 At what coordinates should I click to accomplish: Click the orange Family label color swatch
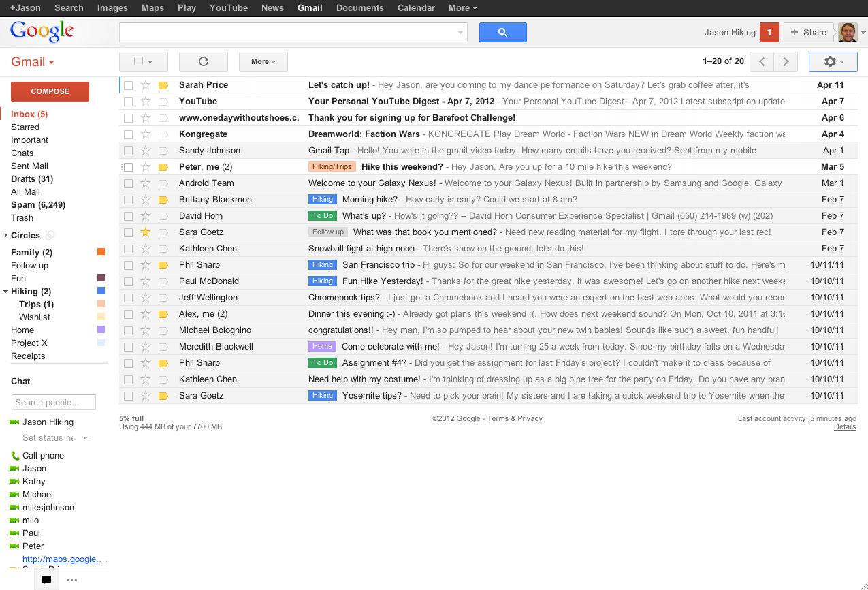[x=101, y=253]
